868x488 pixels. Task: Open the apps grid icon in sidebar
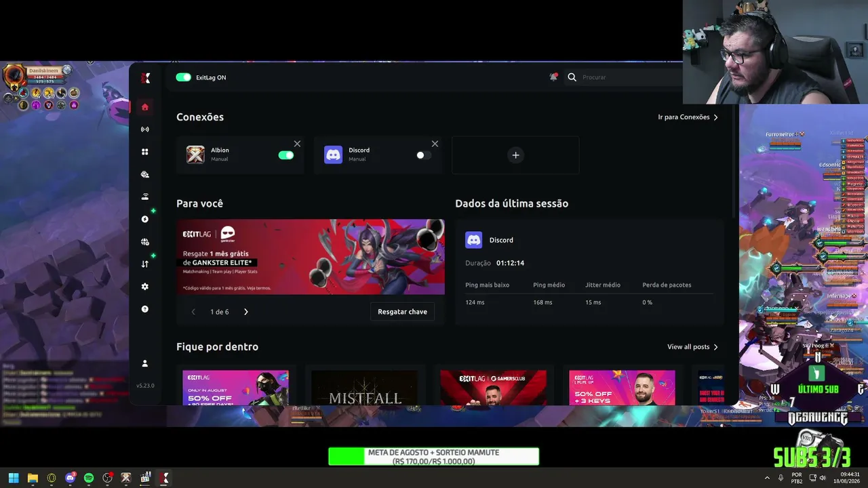[x=144, y=152]
